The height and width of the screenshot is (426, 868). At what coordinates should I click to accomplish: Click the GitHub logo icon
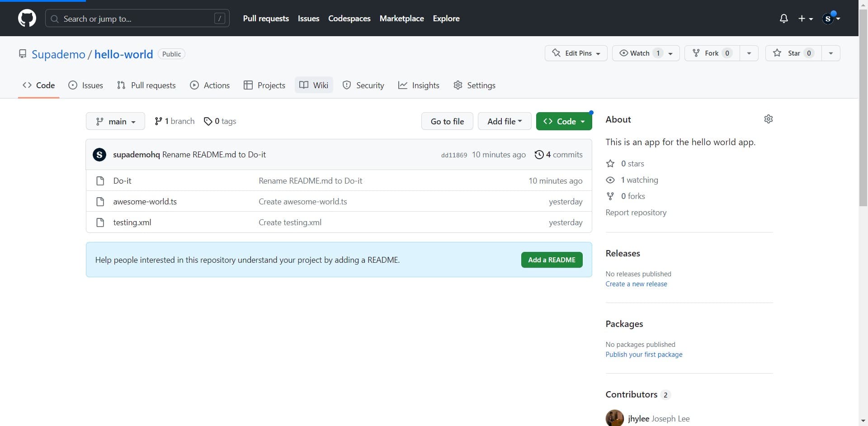pos(27,19)
